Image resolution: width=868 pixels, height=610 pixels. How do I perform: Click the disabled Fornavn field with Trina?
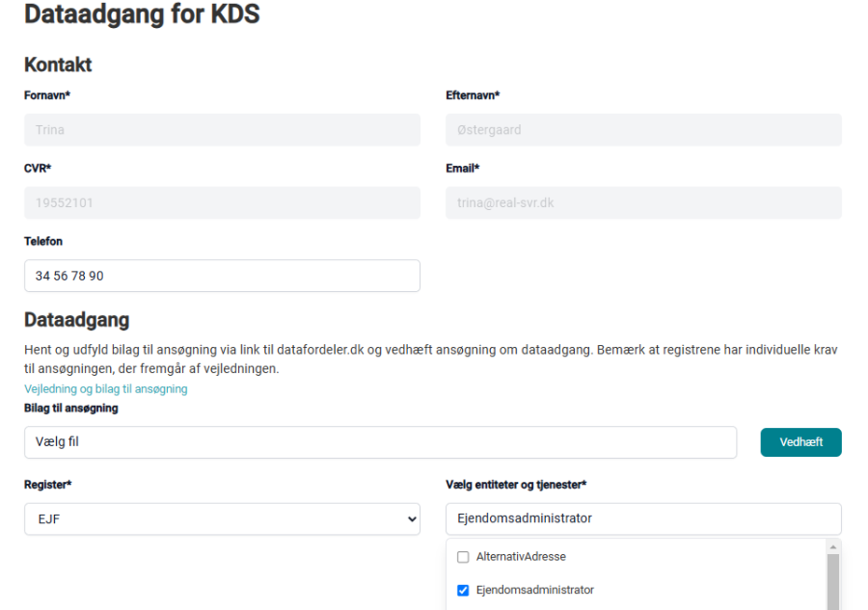(x=222, y=130)
